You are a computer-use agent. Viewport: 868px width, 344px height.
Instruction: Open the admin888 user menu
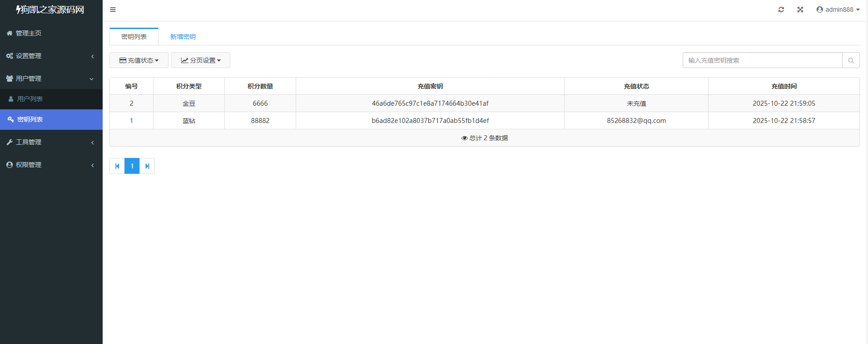(x=838, y=10)
